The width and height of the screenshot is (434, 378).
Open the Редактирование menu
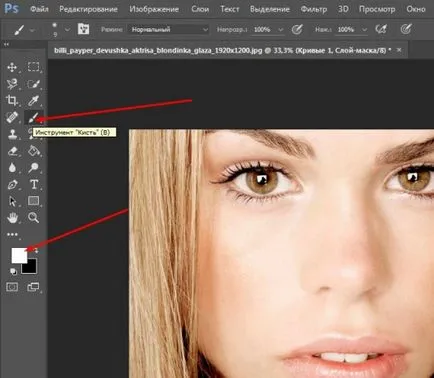click(88, 9)
